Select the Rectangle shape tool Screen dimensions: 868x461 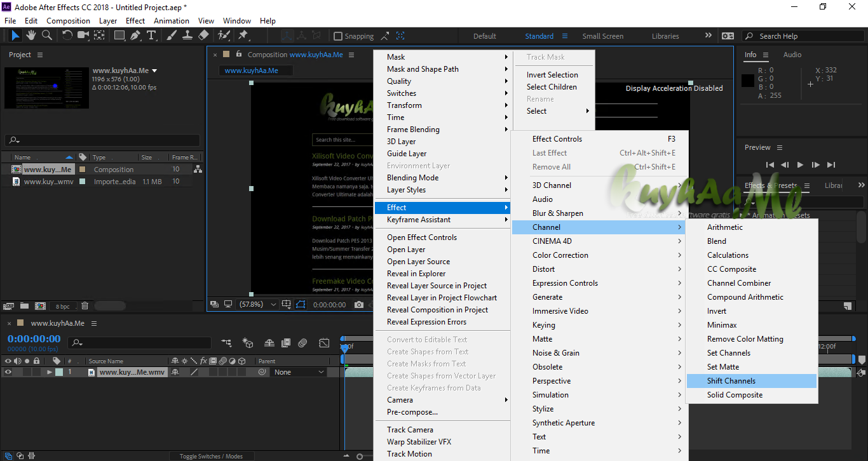click(119, 36)
